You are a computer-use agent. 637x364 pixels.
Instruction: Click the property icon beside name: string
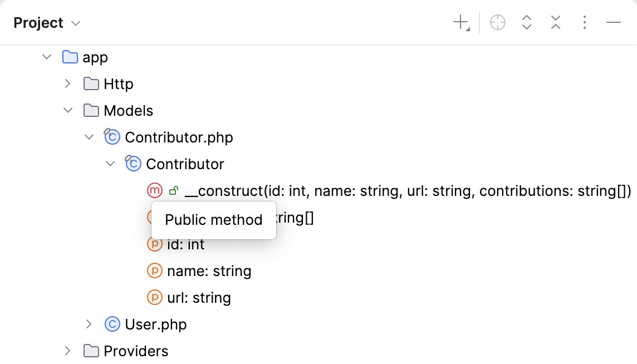tap(154, 270)
